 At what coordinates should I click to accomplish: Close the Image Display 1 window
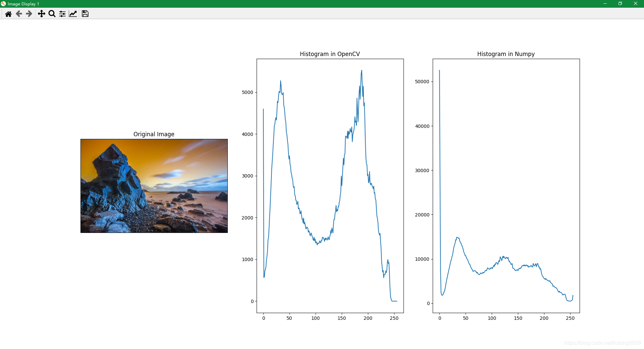[x=636, y=4]
